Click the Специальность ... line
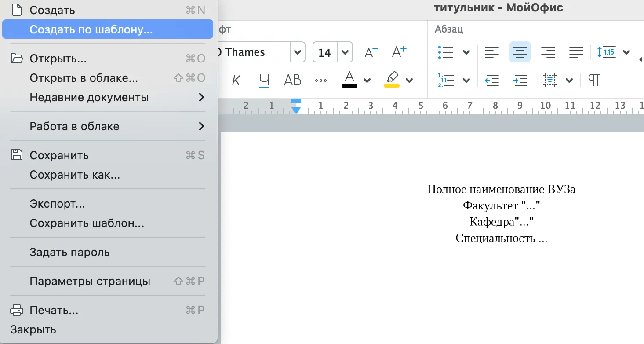The height and width of the screenshot is (344, 644). tap(502, 238)
